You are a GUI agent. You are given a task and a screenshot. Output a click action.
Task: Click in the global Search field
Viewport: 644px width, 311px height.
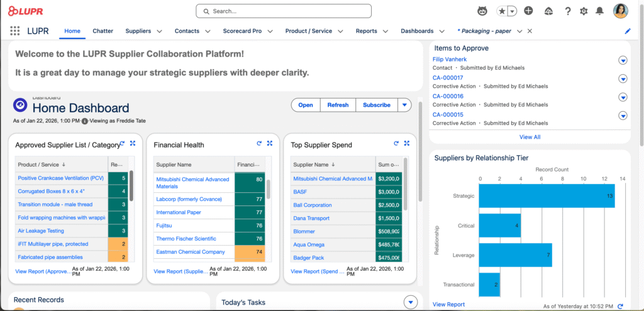(284, 11)
